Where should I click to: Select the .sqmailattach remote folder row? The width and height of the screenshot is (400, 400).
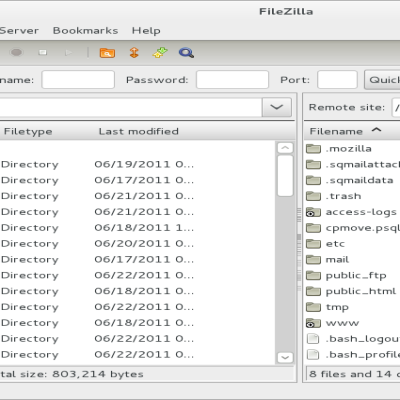(353, 164)
